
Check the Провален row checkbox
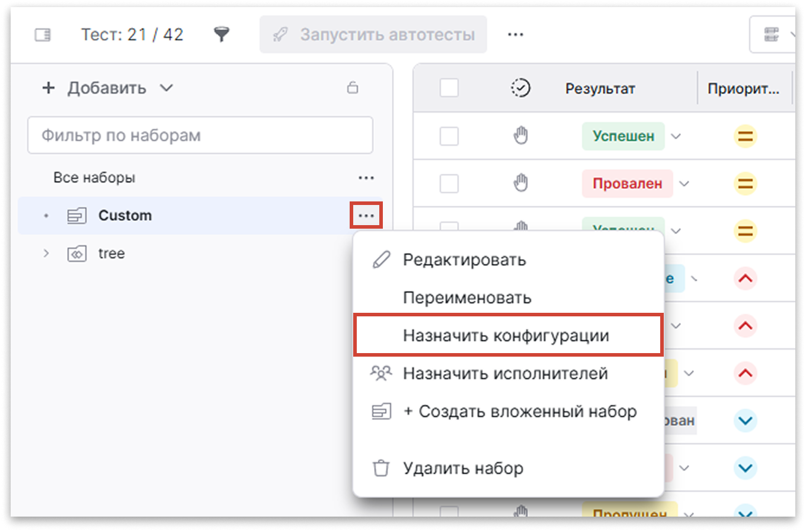pyautogui.click(x=449, y=184)
